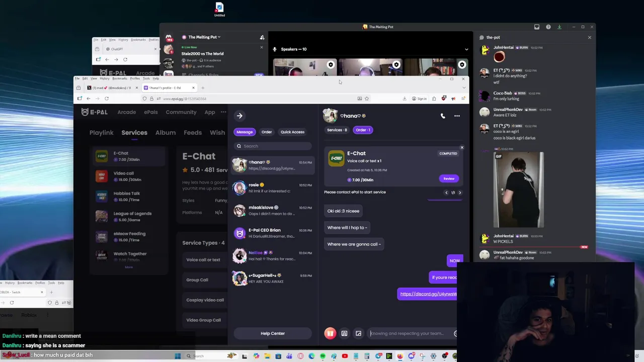The height and width of the screenshot is (362, 644).
Task: Open the conversation with Nelliee
Action: (273, 255)
